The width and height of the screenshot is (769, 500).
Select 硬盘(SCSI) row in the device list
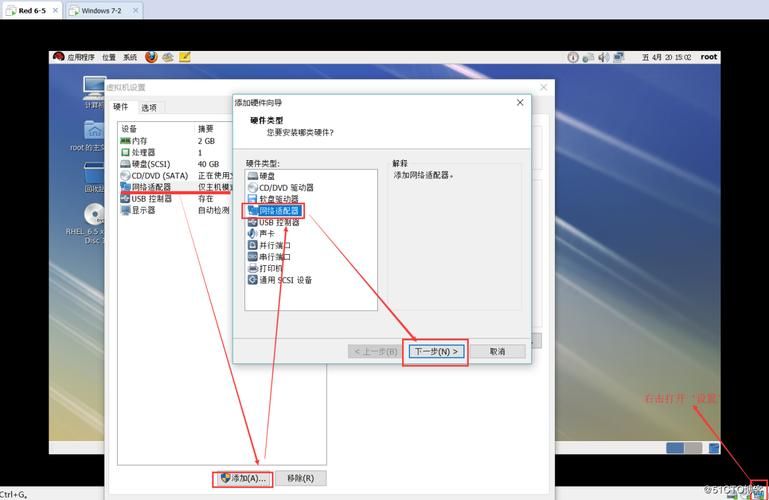[176, 164]
